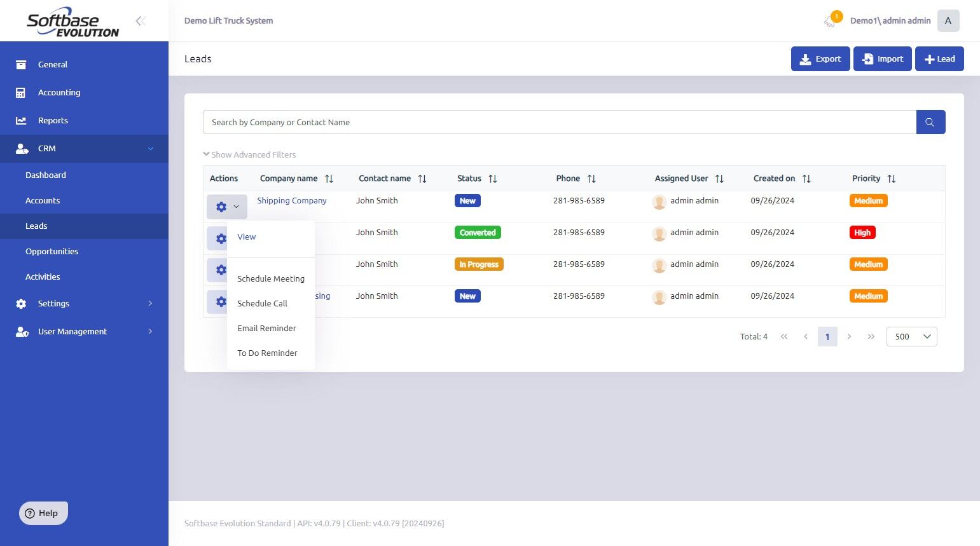Image resolution: width=980 pixels, height=546 pixels.
Task: Click the Company name sort arrows
Action: 329,179
